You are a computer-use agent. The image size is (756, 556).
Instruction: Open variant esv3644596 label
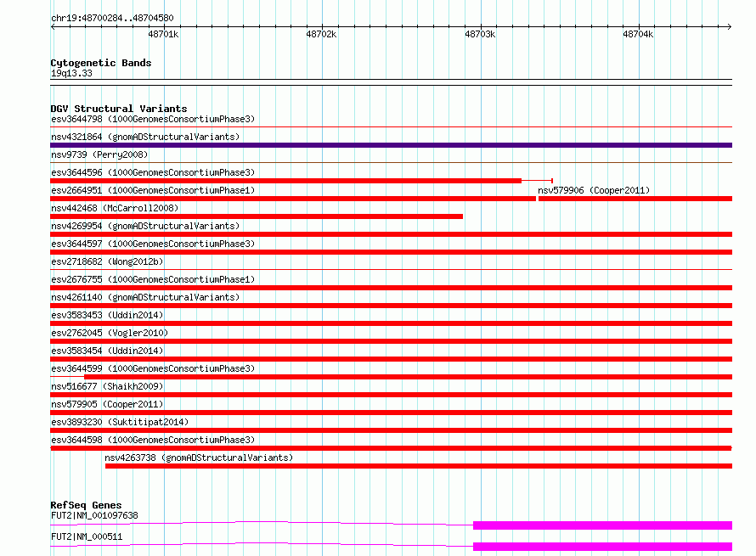click(x=153, y=172)
